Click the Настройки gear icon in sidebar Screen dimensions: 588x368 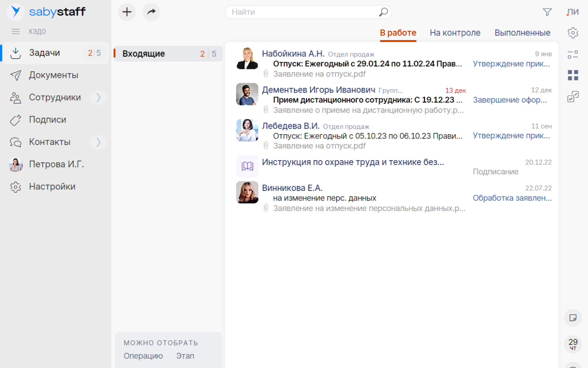[16, 187]
